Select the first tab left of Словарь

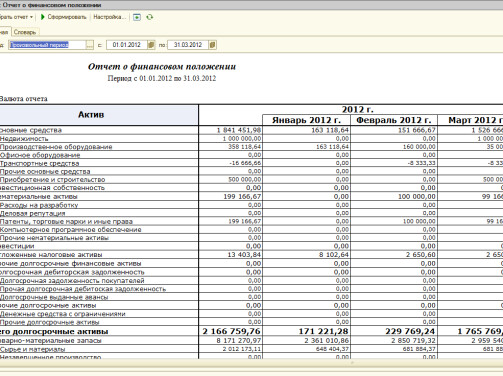pos(5,32)
